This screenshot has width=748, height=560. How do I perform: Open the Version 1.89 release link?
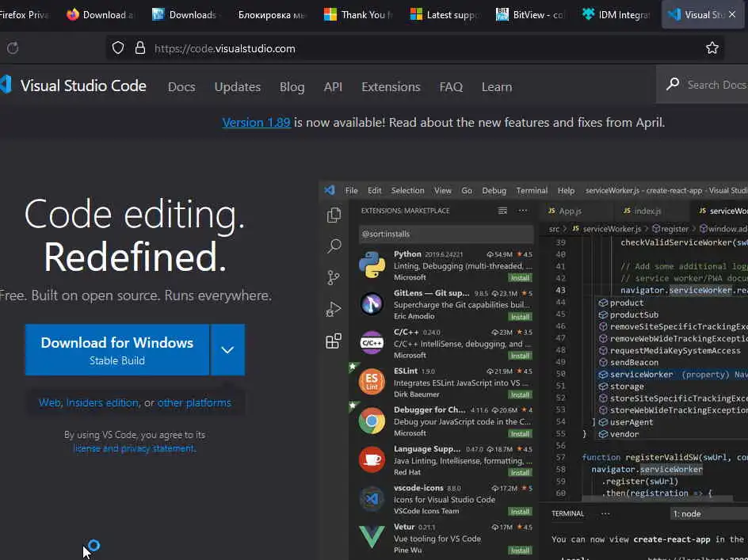[x=256, y=123]
